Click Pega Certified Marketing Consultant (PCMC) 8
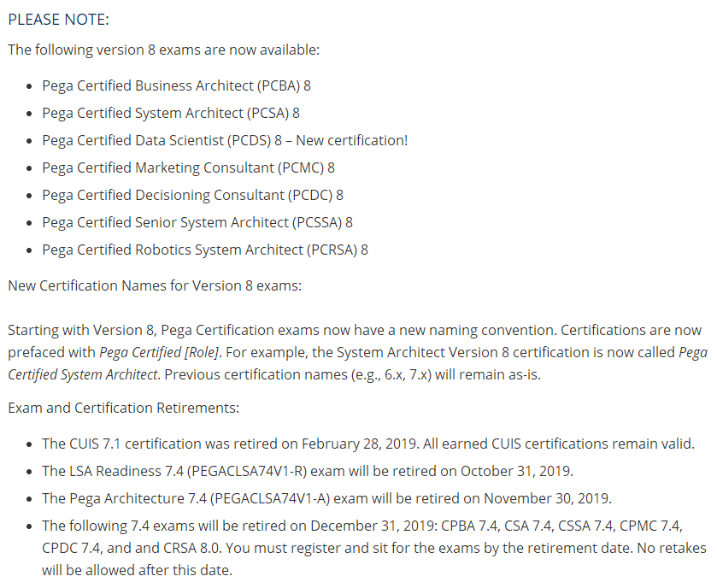717x588 pixels. tap(188, 168)
